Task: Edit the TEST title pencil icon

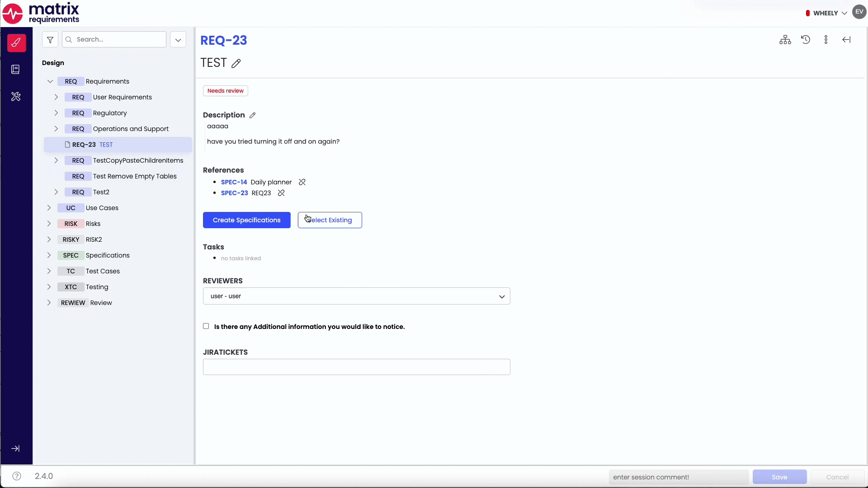Action: pyautogui.click(x=236, y=63)
